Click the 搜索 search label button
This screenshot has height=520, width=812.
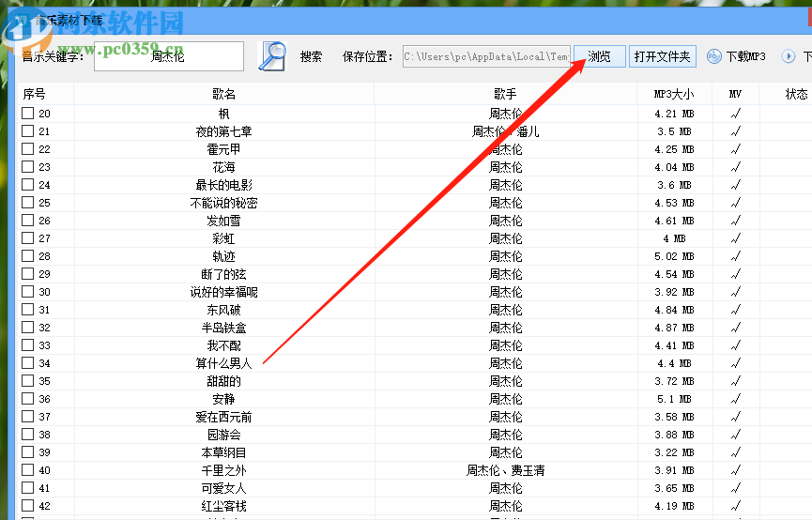(x=311, y=56)
